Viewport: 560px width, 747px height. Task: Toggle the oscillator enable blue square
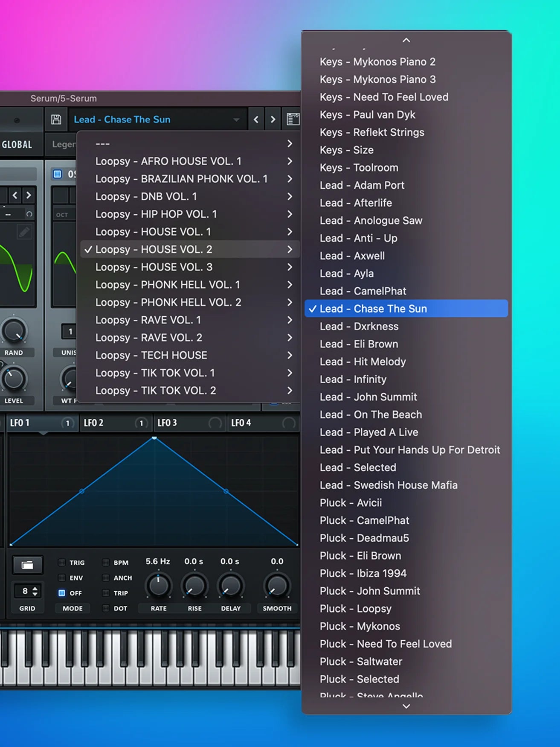57,174
